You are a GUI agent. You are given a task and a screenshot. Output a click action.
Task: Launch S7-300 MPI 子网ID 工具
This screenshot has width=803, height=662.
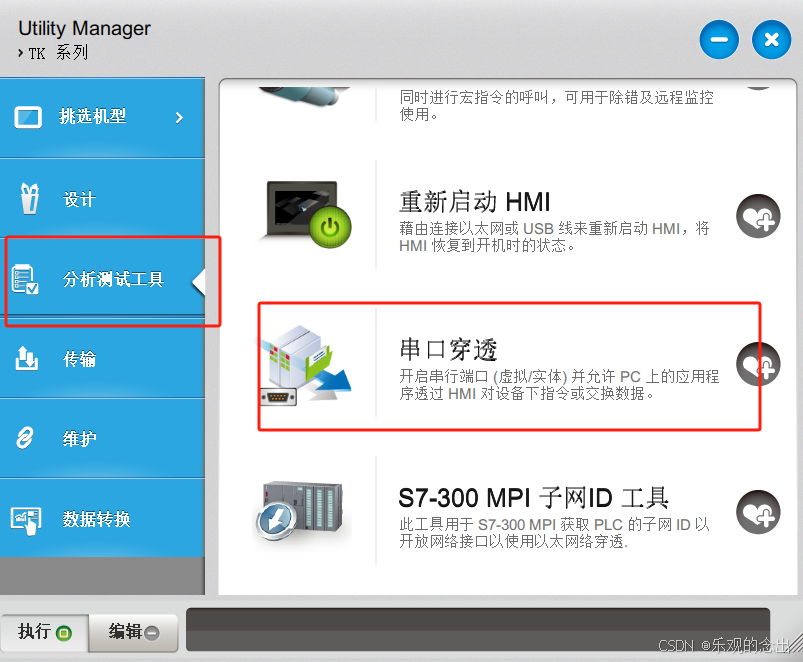[533, 498]
